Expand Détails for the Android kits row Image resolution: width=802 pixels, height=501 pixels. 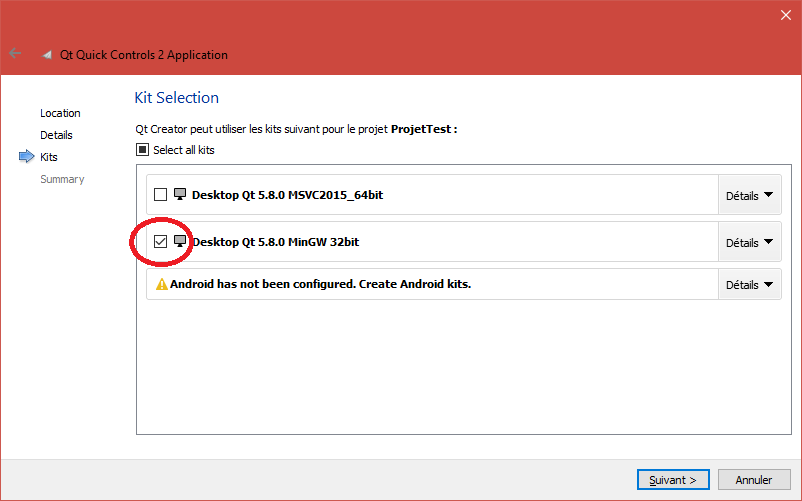(749, 284)
